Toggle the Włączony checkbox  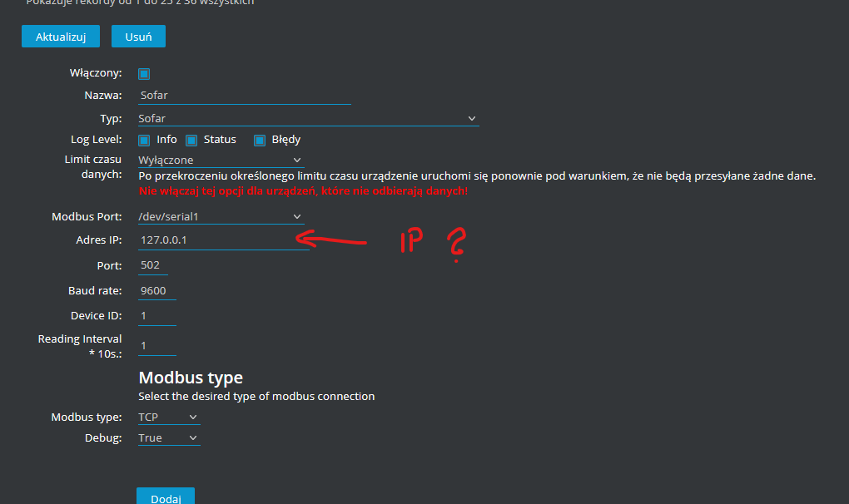click(x=144, y=73)
